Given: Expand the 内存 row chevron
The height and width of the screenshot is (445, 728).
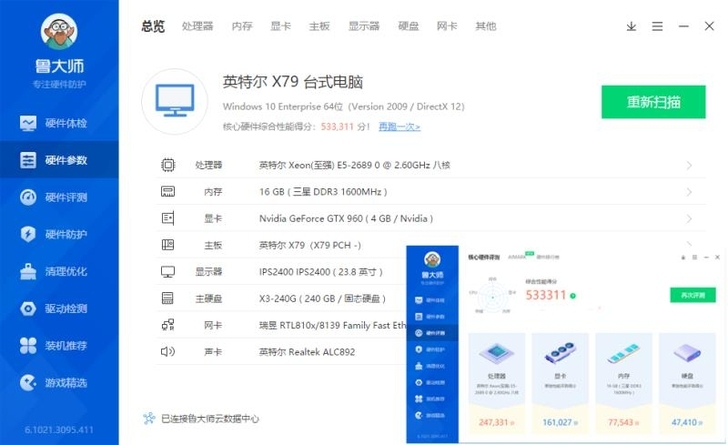Looking at the screenshot, I should click(x=689, y=192).
